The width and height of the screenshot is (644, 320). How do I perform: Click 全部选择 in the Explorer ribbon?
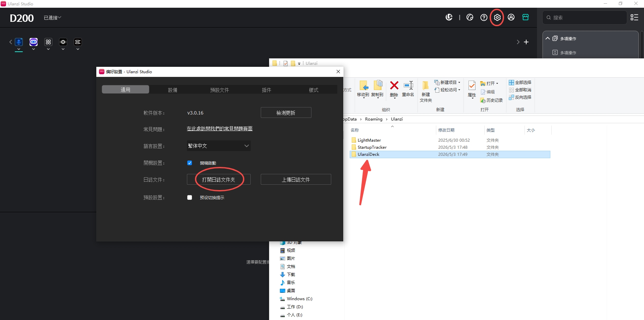coord(520,82)
